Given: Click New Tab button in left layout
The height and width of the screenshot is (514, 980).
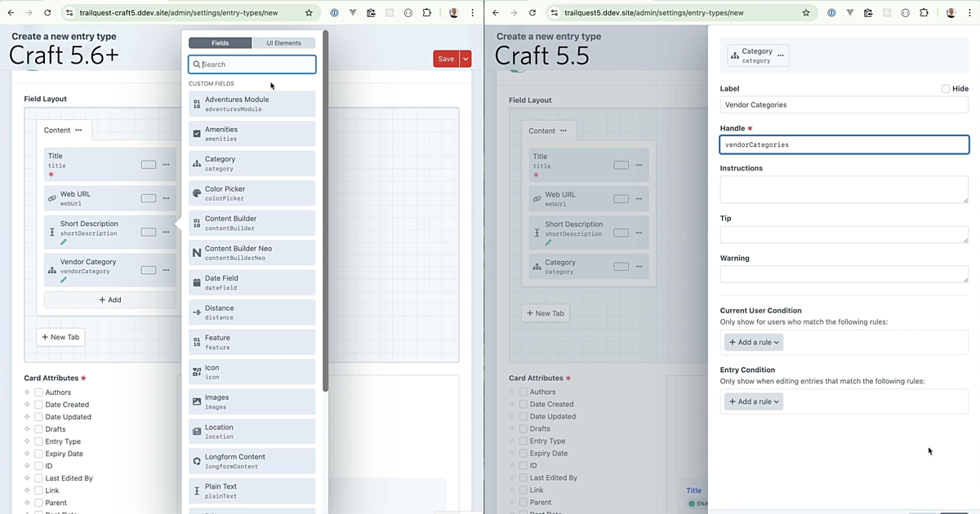Looking at the screenshot, I should [60, 337].
